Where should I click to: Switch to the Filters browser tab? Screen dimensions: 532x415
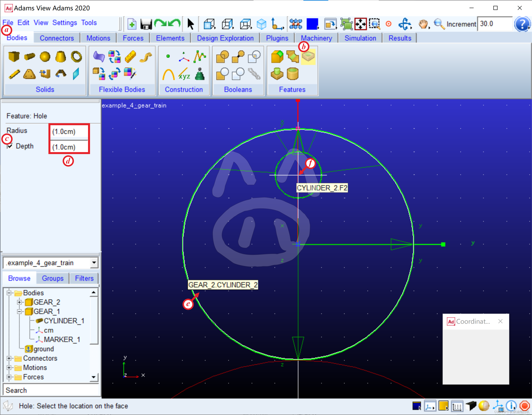tap(84, 278)
